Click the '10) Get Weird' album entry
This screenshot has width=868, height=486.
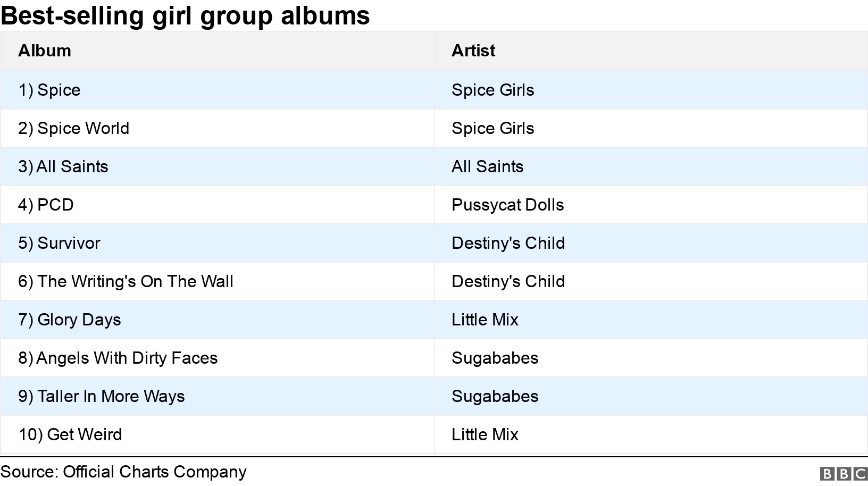pos(70,434)
